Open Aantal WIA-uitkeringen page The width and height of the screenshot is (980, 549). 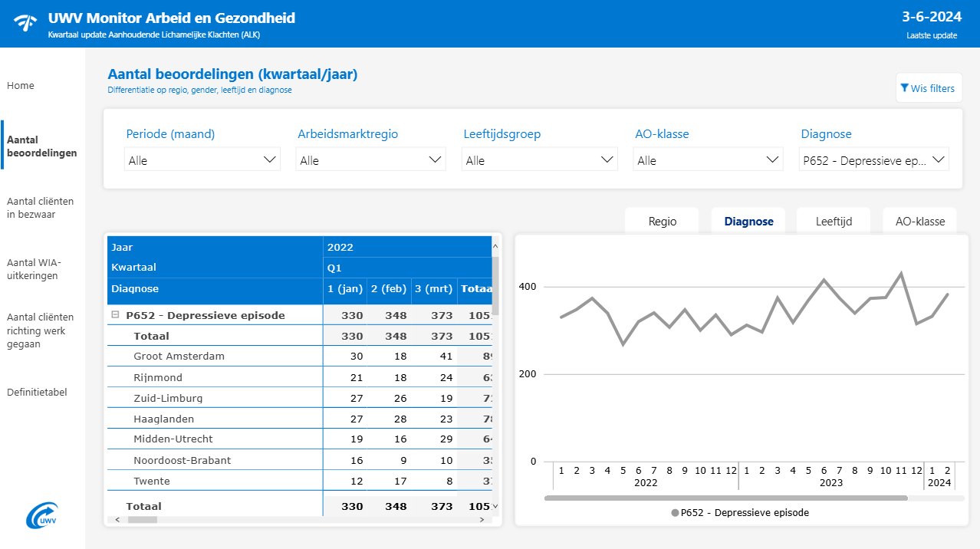point(34,269)
